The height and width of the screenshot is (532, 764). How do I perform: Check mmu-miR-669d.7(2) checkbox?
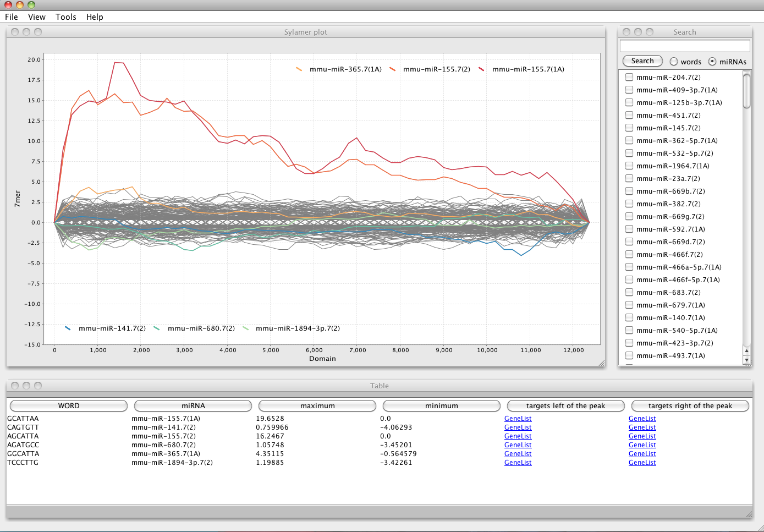(x=629, y=242)
